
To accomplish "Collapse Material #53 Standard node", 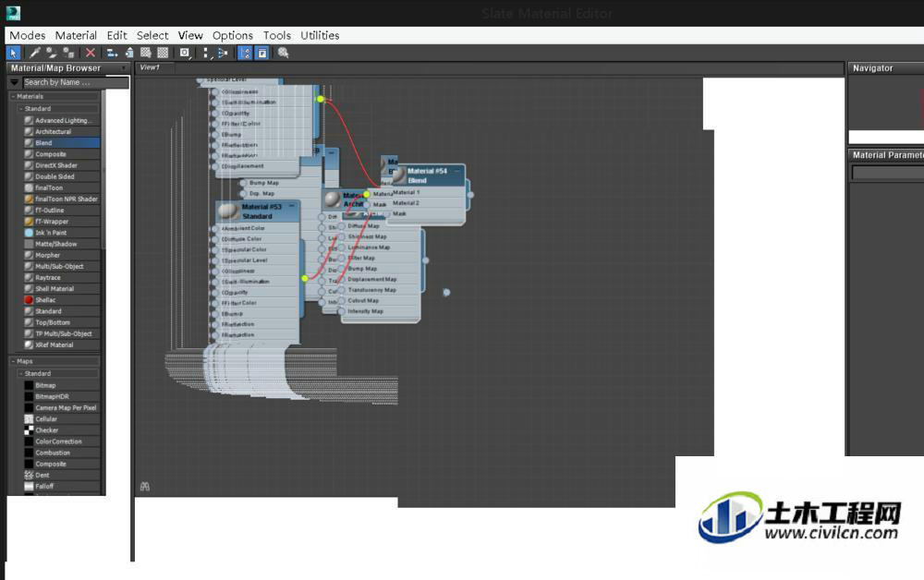I will pyautogui.click(x=292, y=206).
